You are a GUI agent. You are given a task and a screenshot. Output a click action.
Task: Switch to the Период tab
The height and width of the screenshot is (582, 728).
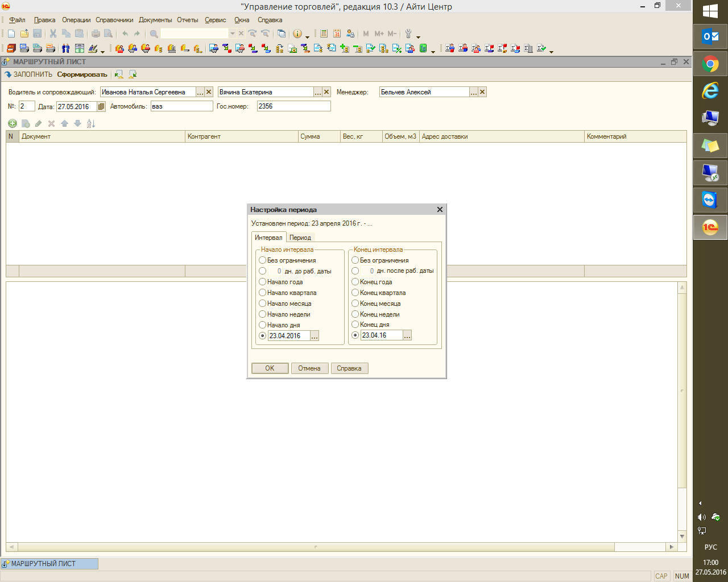click(300, 238)
